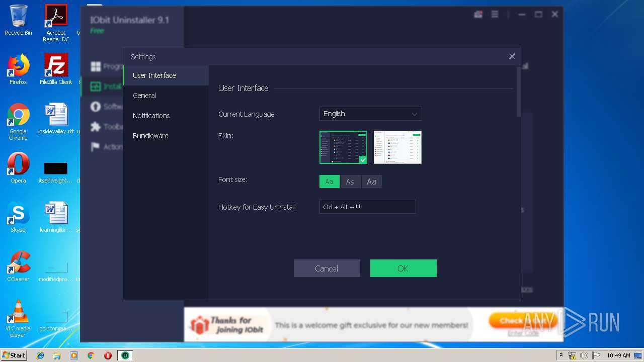Open the Windows Start menu
Image resolution: width=644 pixels, height=362 pixels.
coord(14,355)
